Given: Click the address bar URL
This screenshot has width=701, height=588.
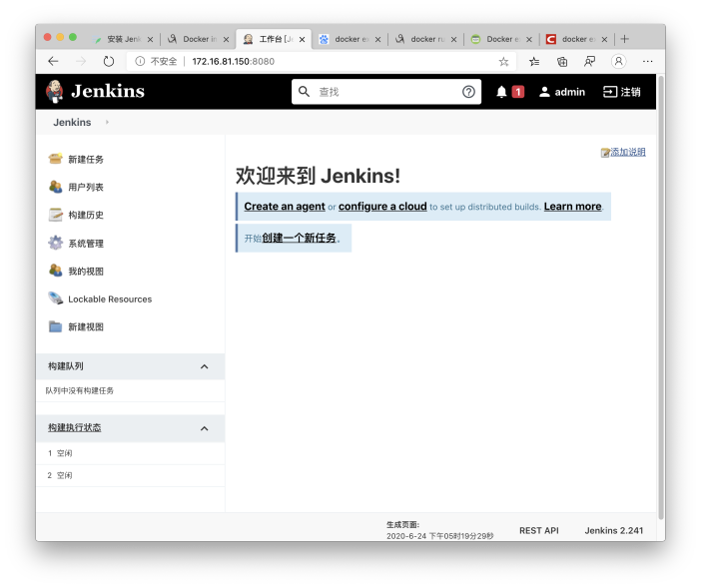Looking at the screenshot, I should 233,61.
